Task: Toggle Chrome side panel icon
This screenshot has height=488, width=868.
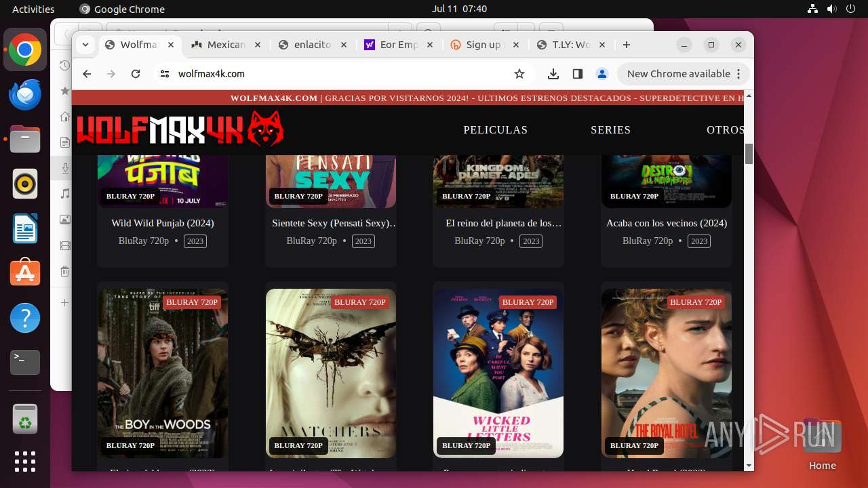Action: pyautogui.click(x=578, y=74)
